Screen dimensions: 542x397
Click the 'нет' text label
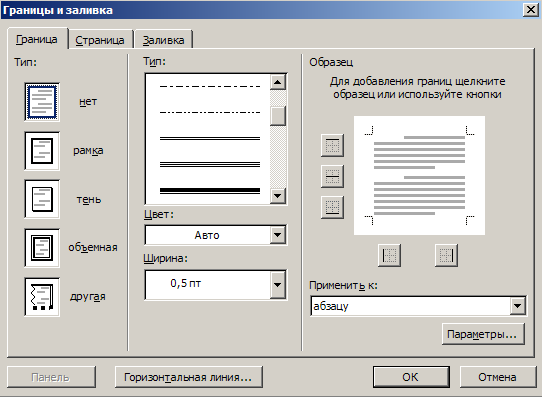coord(88,102)
